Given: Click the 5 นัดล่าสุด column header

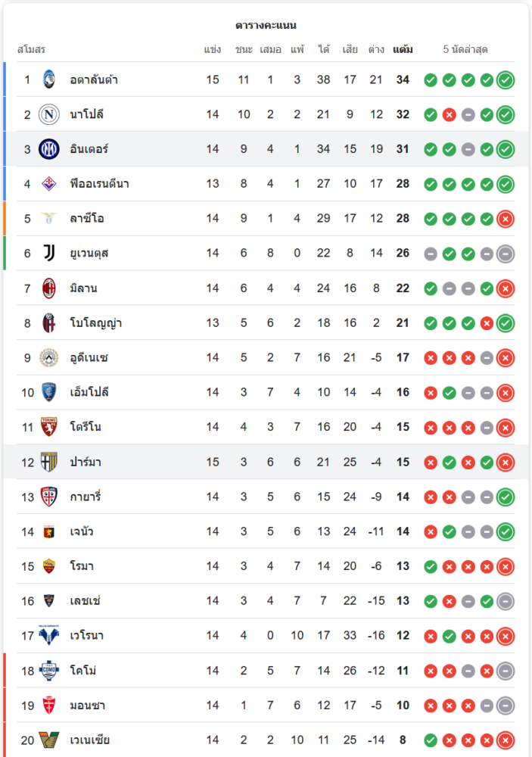Looking at the screenshot, I should pyautogui.click(x=465, y=50).
